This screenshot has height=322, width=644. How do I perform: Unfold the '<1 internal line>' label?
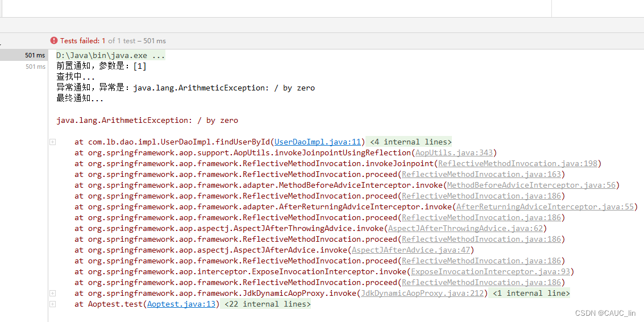531,293
